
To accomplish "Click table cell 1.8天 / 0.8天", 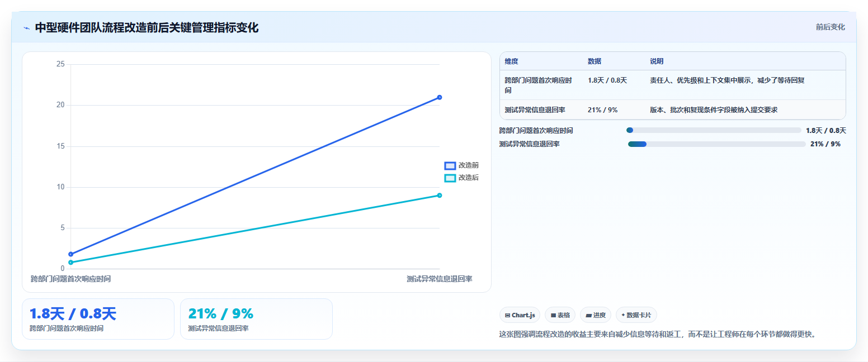I will [x=607, y=80].
